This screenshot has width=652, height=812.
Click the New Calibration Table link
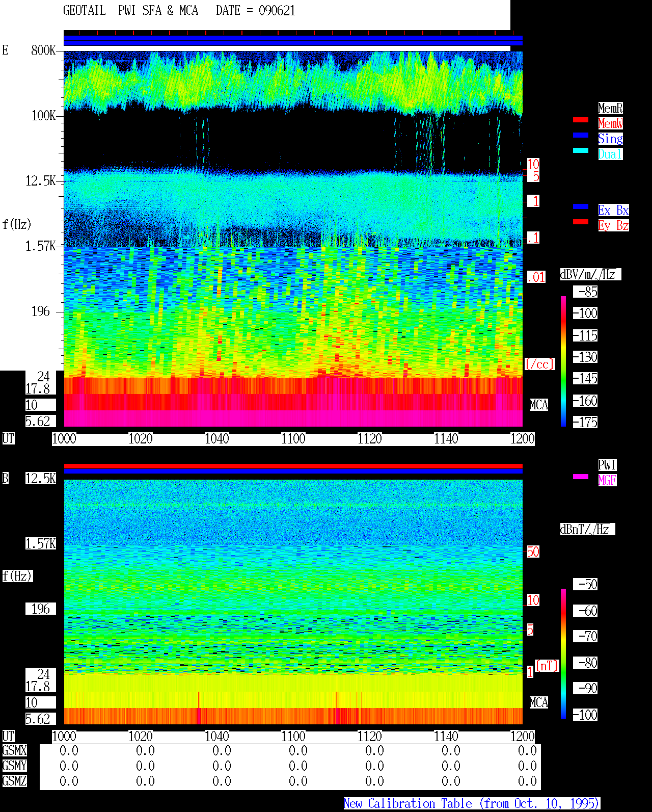pos(472,804)
